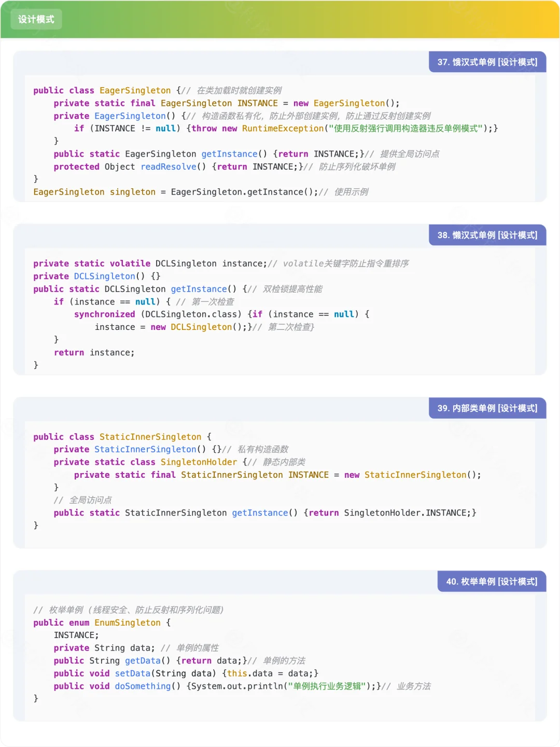Select the 39. 内部类单例 [设计模式] label
This screenshot has width=560, height=747.
click(x=487, y=408)
